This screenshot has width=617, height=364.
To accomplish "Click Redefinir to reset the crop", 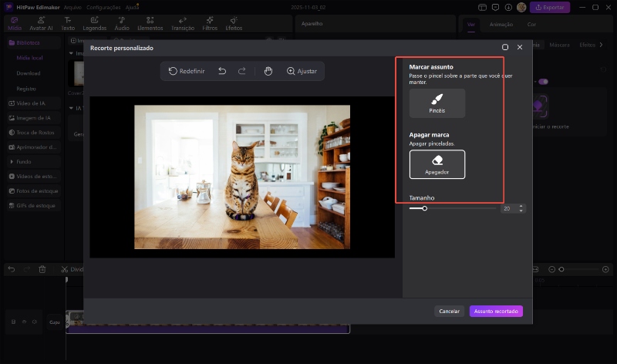I will [187, 71].
